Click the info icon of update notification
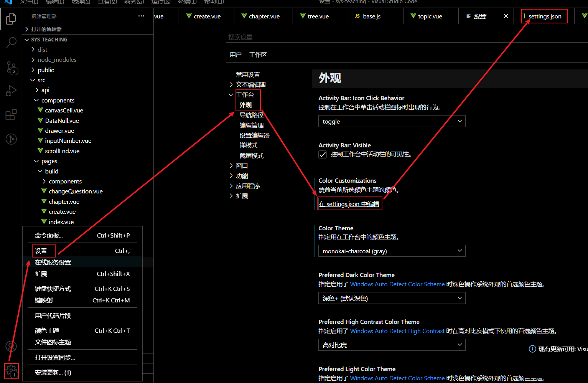The height and width of the screenshot is (383, 588). [x=532, y=349]
